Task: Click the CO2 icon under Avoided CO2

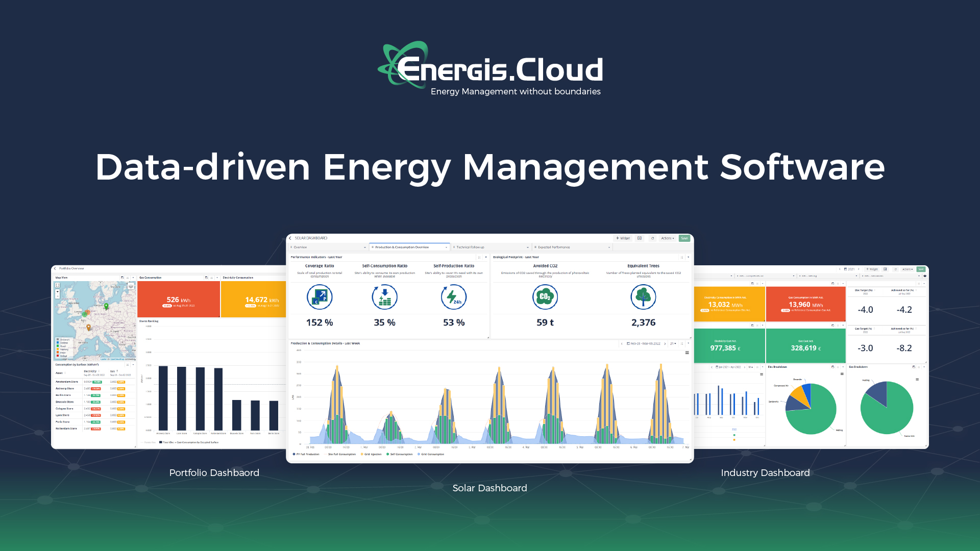Action: pos(545,296)
